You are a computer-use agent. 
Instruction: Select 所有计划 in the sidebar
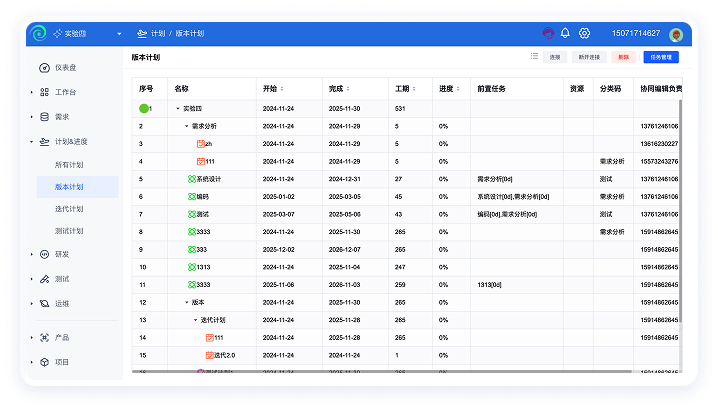click(69, 163)
